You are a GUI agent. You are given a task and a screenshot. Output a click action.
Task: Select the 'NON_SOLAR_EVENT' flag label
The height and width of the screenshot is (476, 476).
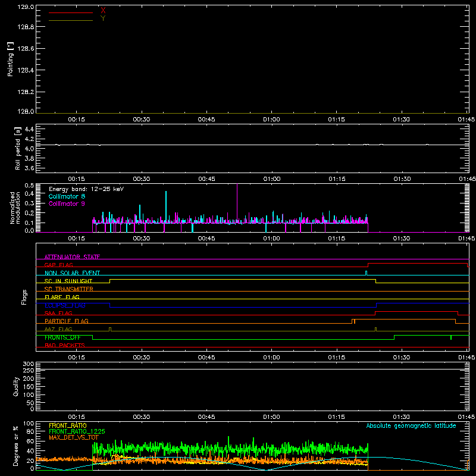point(72,273)
